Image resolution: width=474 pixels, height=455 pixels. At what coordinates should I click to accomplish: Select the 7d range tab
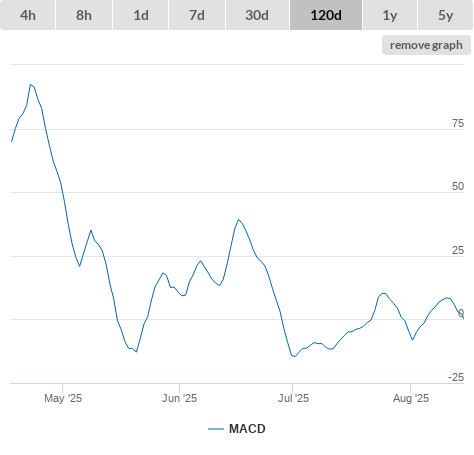[197, 15]
